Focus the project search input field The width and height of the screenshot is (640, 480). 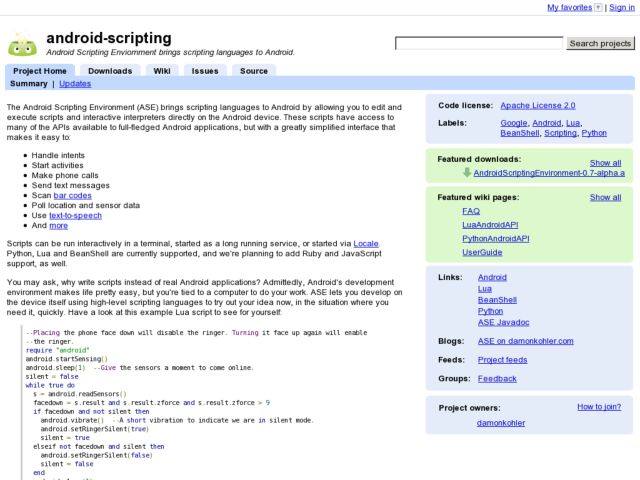pos(479,43)
